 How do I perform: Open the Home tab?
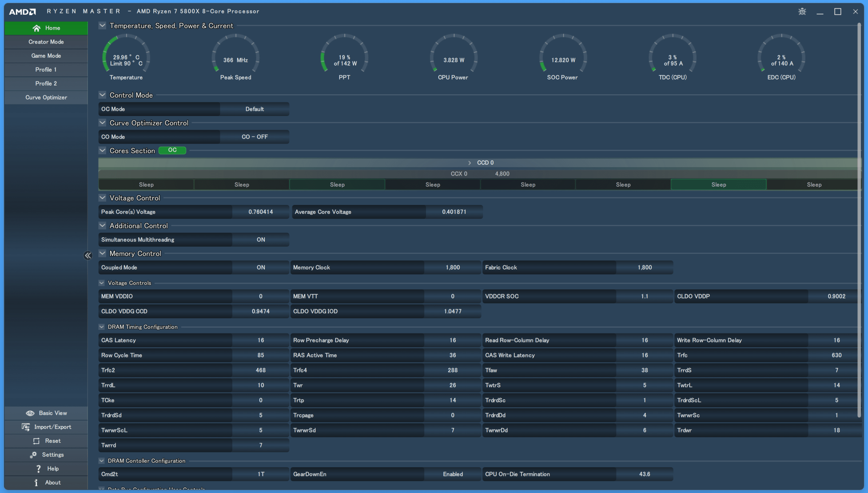tap(46, 28)
